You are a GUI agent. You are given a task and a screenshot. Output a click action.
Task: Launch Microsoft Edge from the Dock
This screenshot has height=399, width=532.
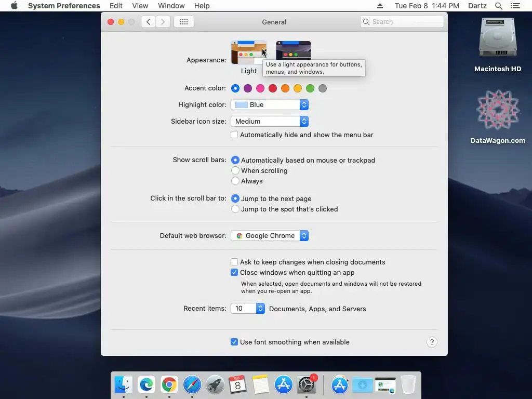coord(147,384)
